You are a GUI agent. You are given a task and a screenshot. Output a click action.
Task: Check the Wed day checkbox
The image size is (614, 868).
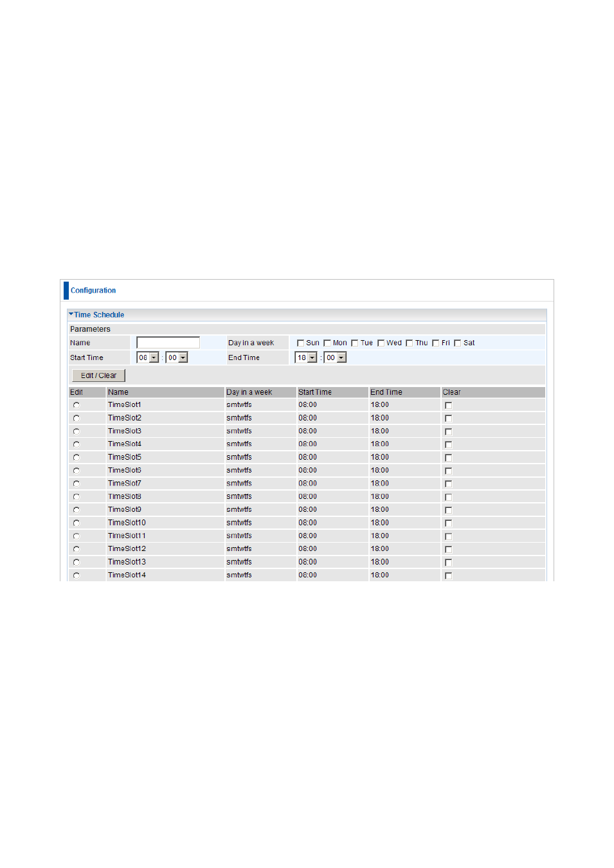click(381, 343)
